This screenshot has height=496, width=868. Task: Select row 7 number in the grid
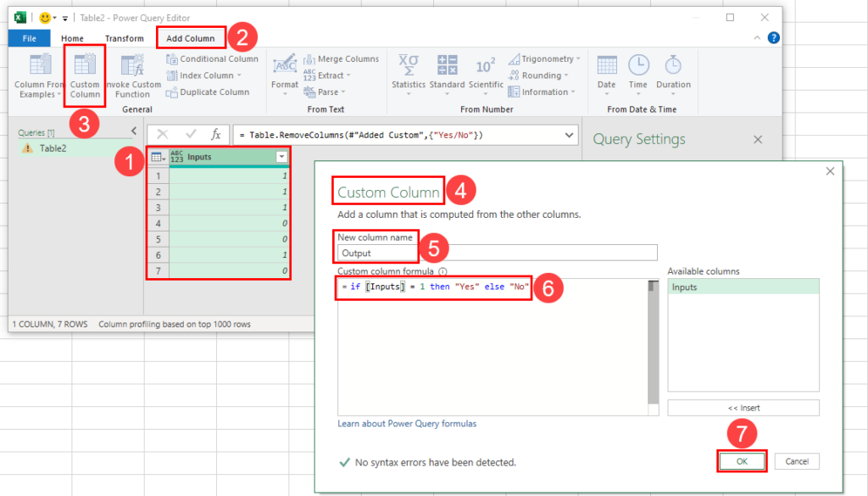159,271
